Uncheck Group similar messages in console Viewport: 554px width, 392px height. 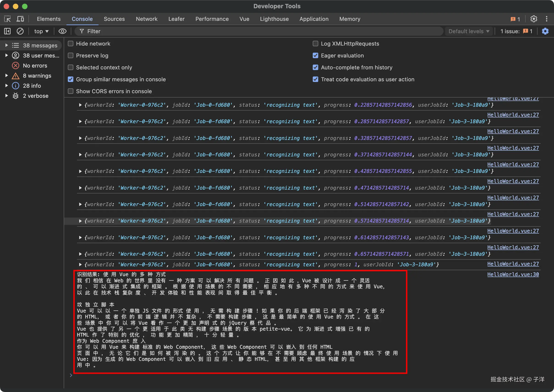(71, 79)
